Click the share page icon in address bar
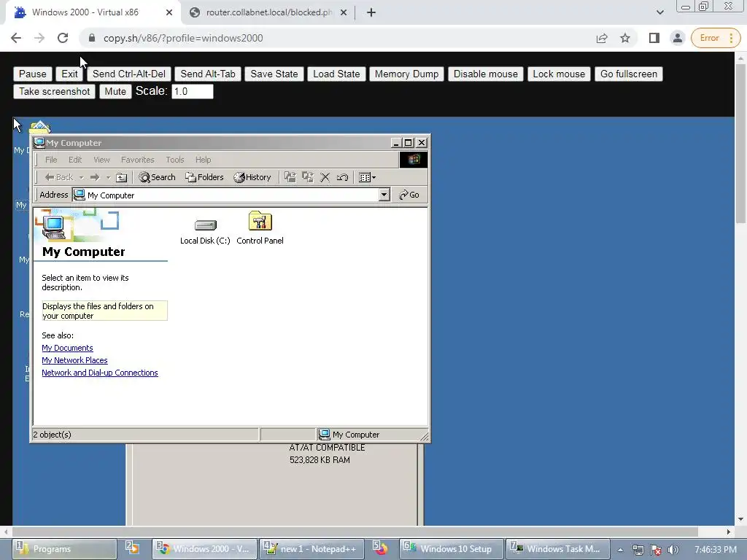Viewport: 747px width, 560px height. click(x=602, y=38)
